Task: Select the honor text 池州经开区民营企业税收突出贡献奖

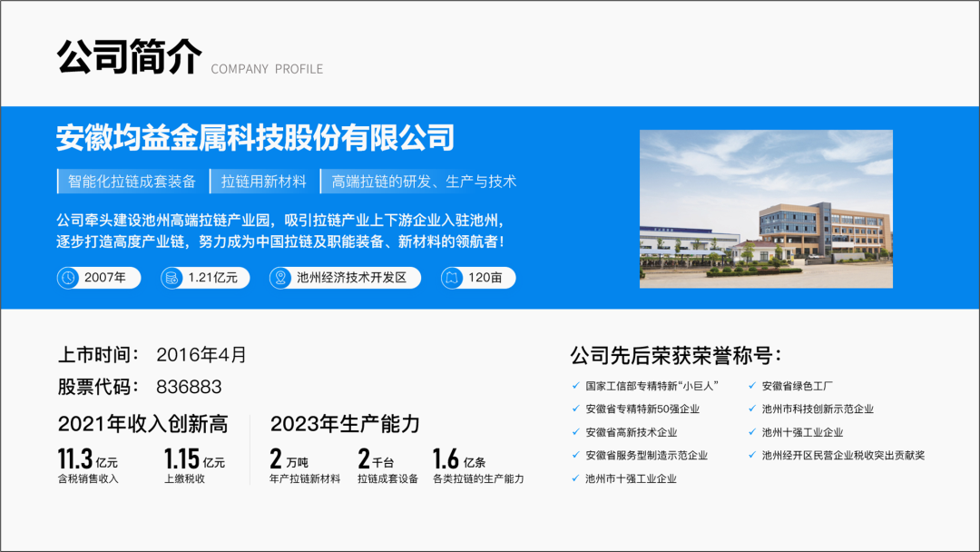Action: click(843, 455)
